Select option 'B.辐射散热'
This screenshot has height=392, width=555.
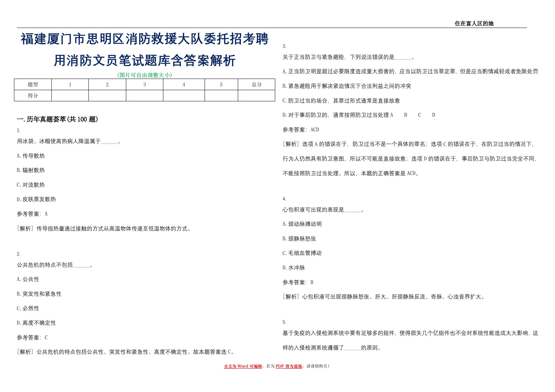pos(31,170)
